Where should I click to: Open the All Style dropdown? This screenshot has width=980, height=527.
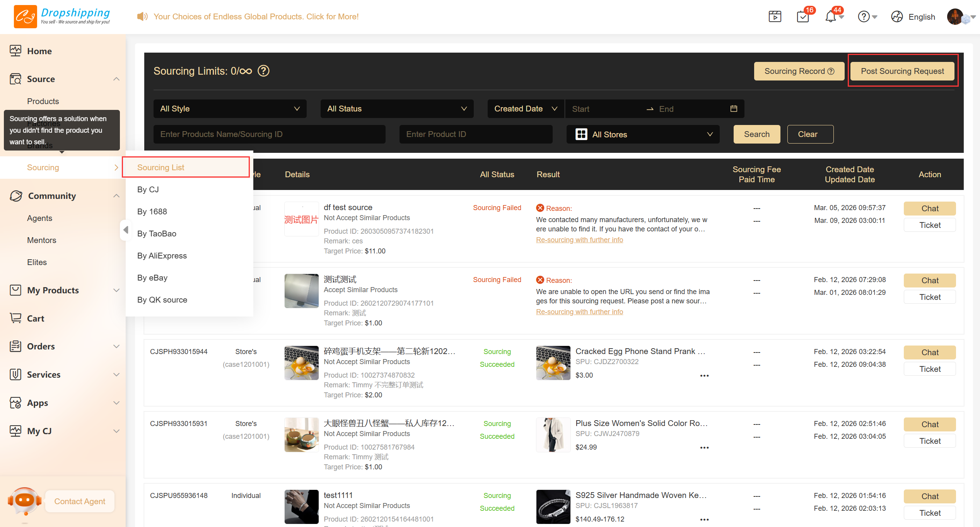pyautogui.click(x=230, y=109)
